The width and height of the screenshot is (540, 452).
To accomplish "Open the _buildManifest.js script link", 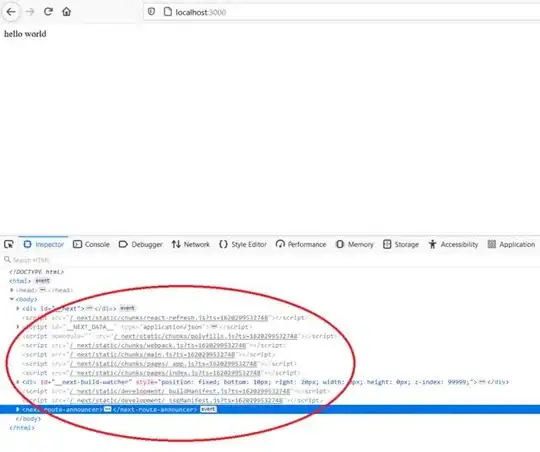I will 180,391.
